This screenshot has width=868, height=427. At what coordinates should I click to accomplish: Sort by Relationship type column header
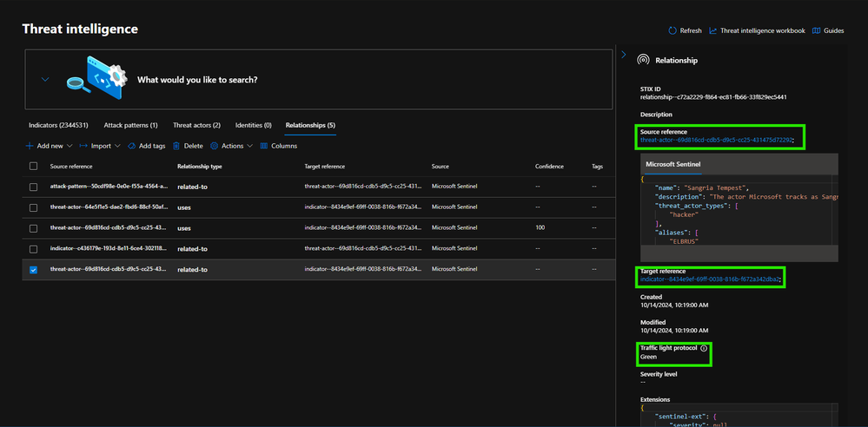coord(199,166)
